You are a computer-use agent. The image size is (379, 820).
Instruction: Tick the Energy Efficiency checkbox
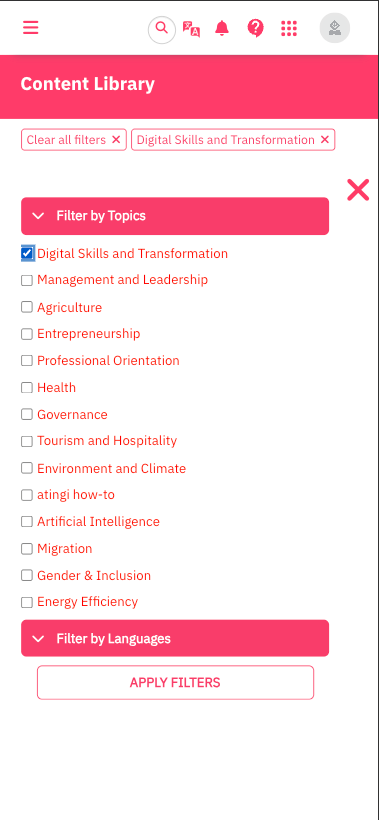(x=27, y=602)
